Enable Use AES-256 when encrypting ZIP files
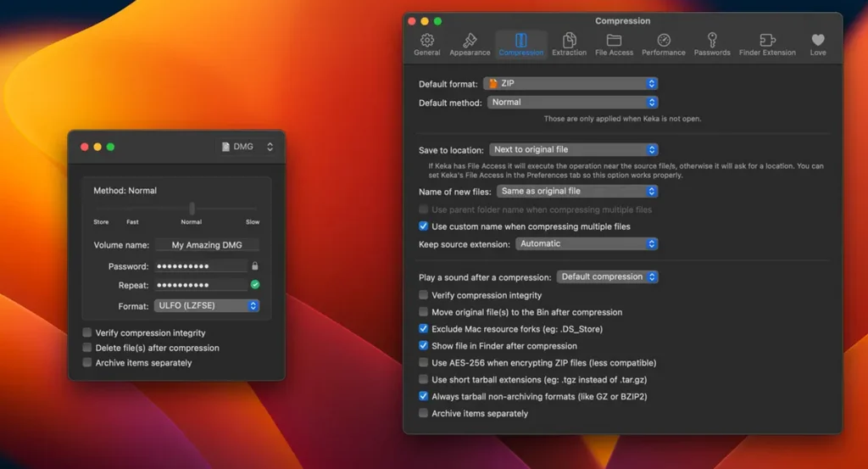 [423, 362]
